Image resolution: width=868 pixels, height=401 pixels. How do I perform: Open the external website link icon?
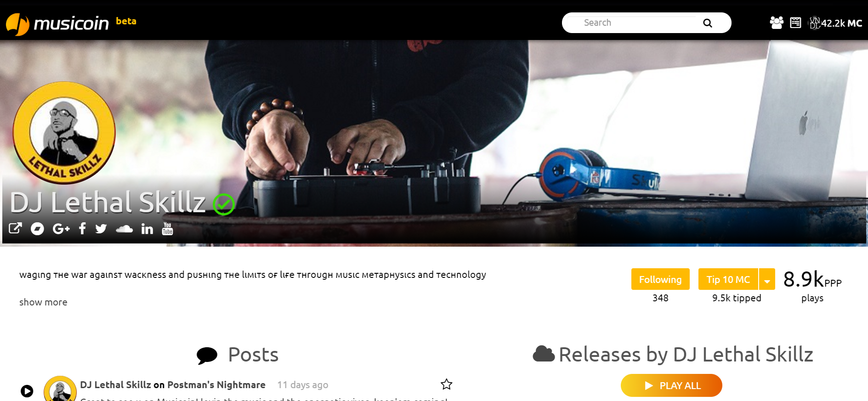15,228
